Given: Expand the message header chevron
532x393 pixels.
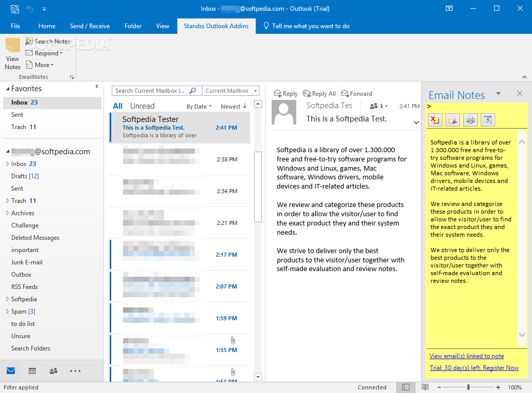Looking at the screenshot, I should coord(416,123).
